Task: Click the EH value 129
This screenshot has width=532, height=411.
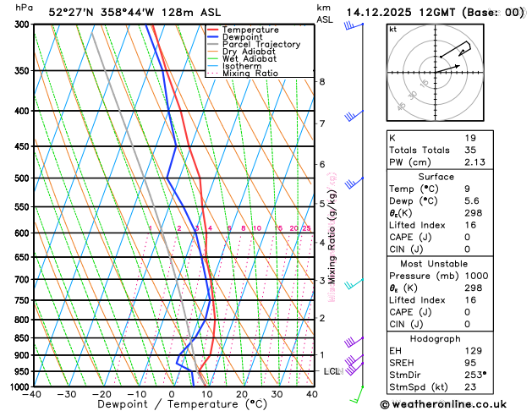Action: (x=474, y=351)
